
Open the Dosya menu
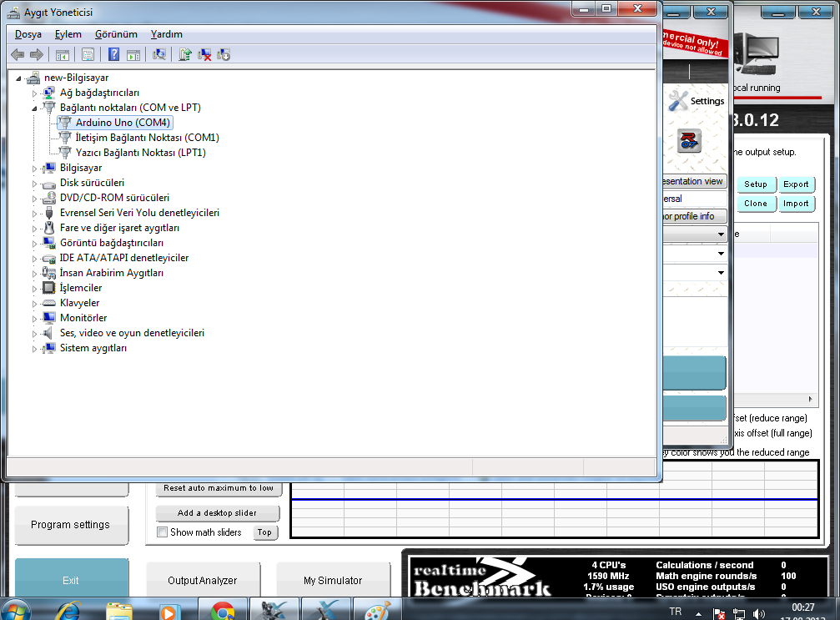click(28, 34)
